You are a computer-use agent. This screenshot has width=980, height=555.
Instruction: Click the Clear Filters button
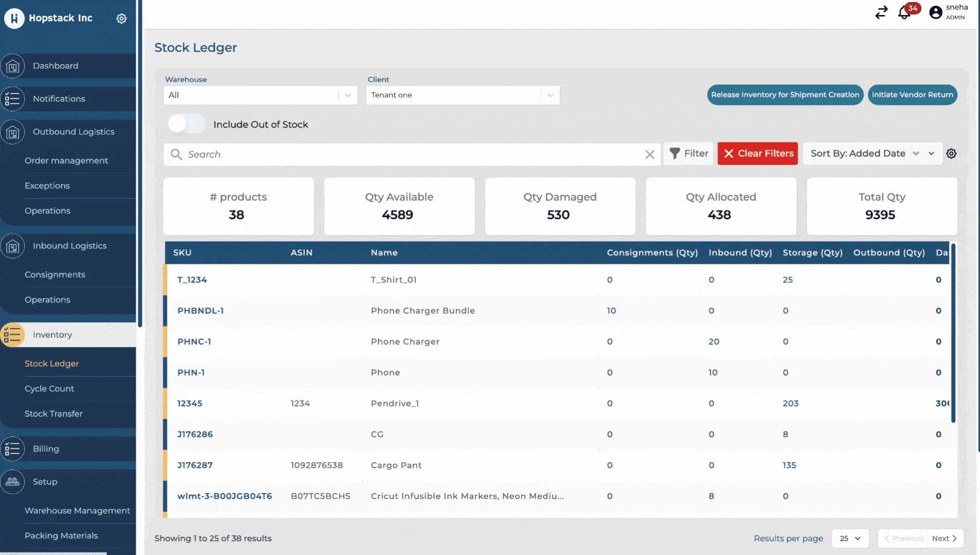[x=758, y=154]
